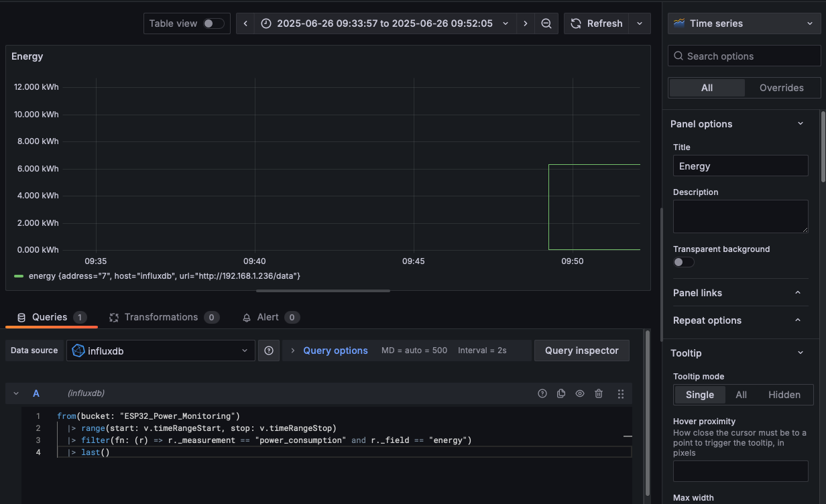Hide query A using the eye icon

point(580,393)
